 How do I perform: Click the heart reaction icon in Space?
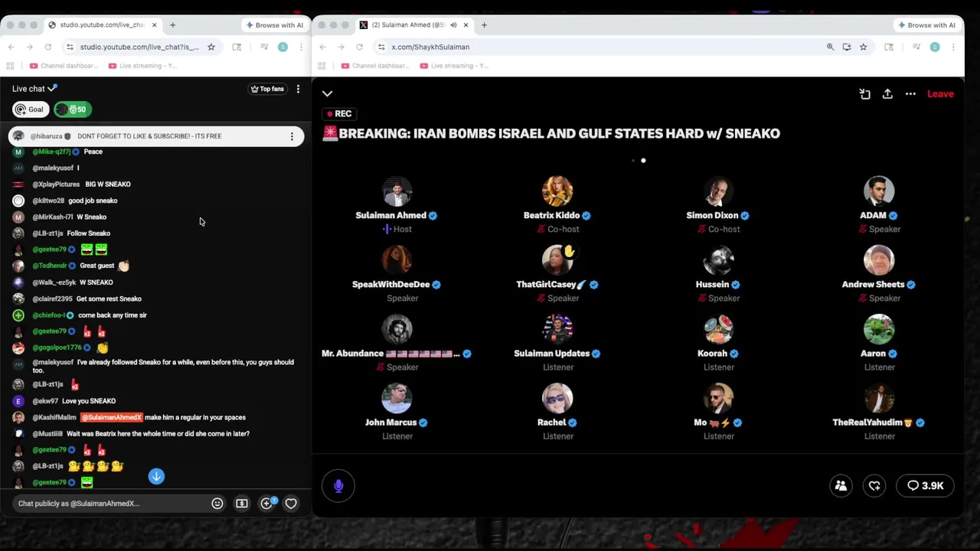[874, 486]
